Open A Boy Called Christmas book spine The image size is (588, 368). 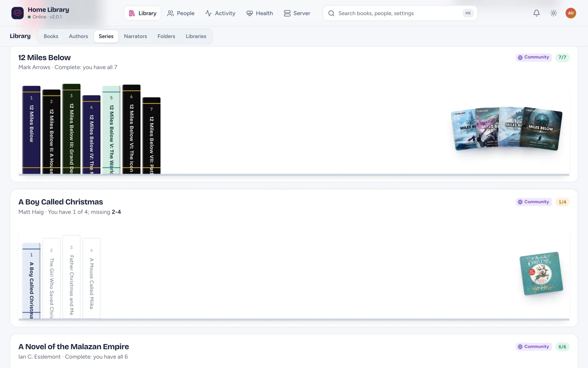pyautogui.click(x=31, y=281)
